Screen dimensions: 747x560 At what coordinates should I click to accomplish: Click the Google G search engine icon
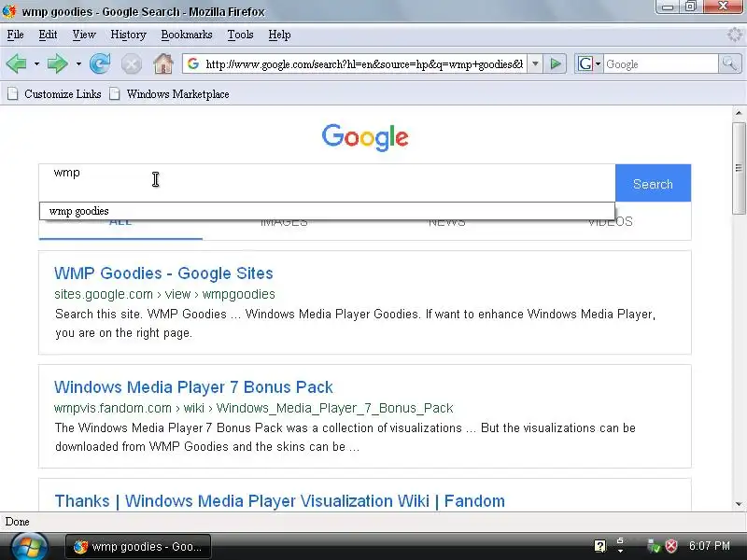click(x=585, y=63)
